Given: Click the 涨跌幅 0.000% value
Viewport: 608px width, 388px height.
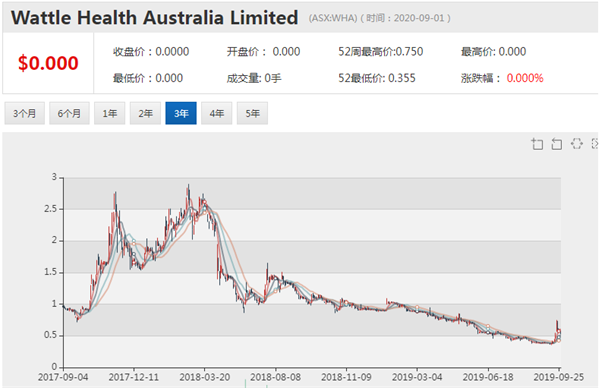Looking at the screenshot, I should [x=525, y=78].
